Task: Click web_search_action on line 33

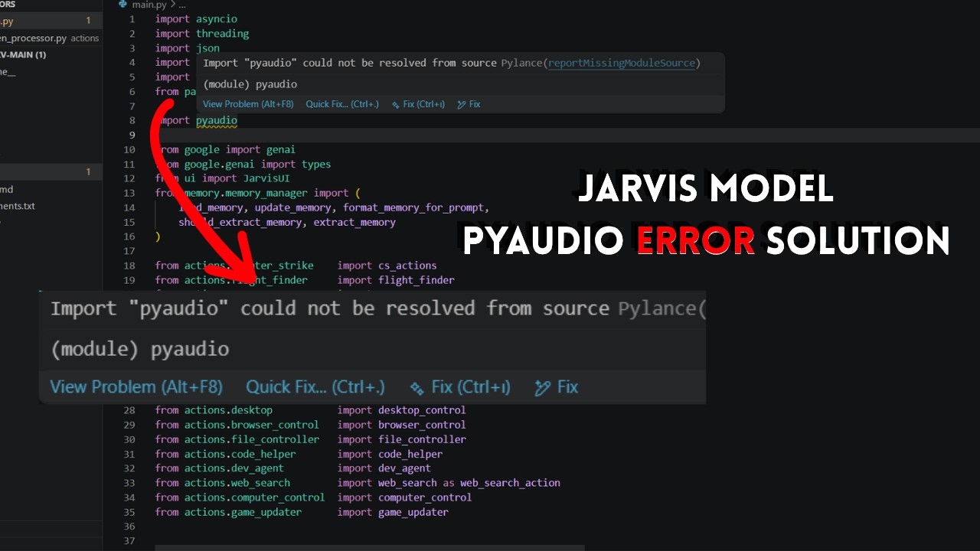Action: (x=510, y=483)
